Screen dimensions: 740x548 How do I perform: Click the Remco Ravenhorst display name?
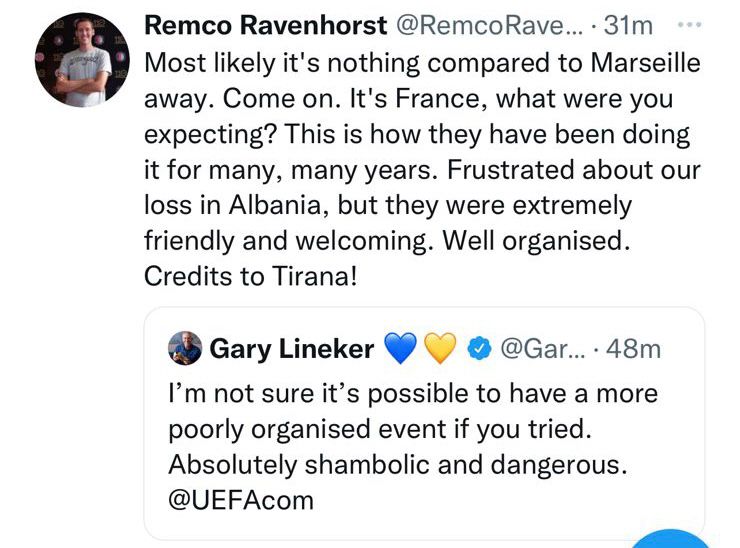pos(266,25)
